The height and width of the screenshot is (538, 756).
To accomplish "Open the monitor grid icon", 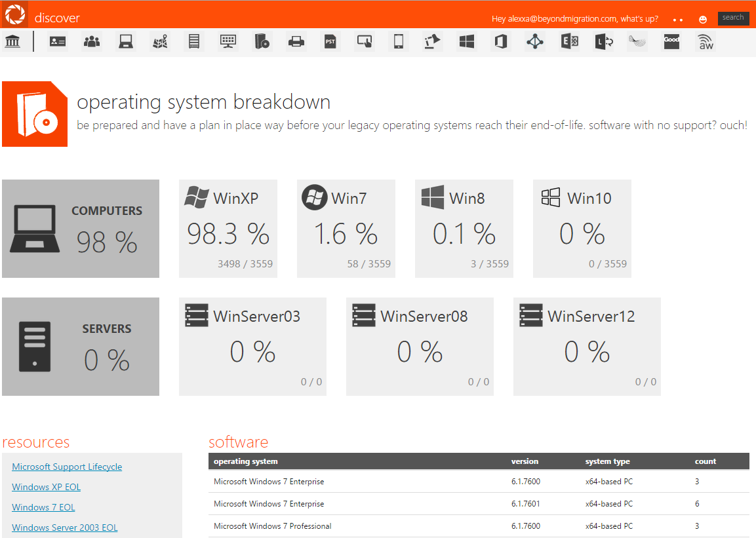I will pyautogui.click(x=228, y=41).
